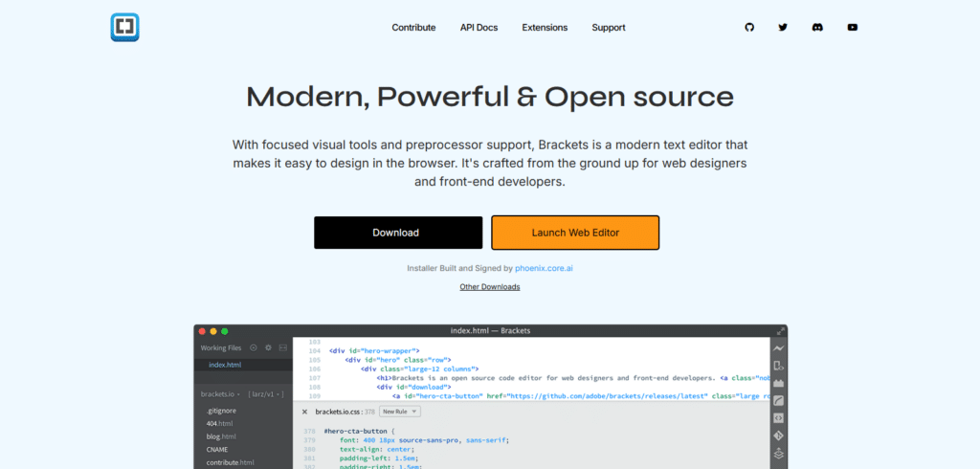Close the brackets.io.css inline editor with X
The height and width of the screenshot is (469, 980).
click(x=304, y=412)
